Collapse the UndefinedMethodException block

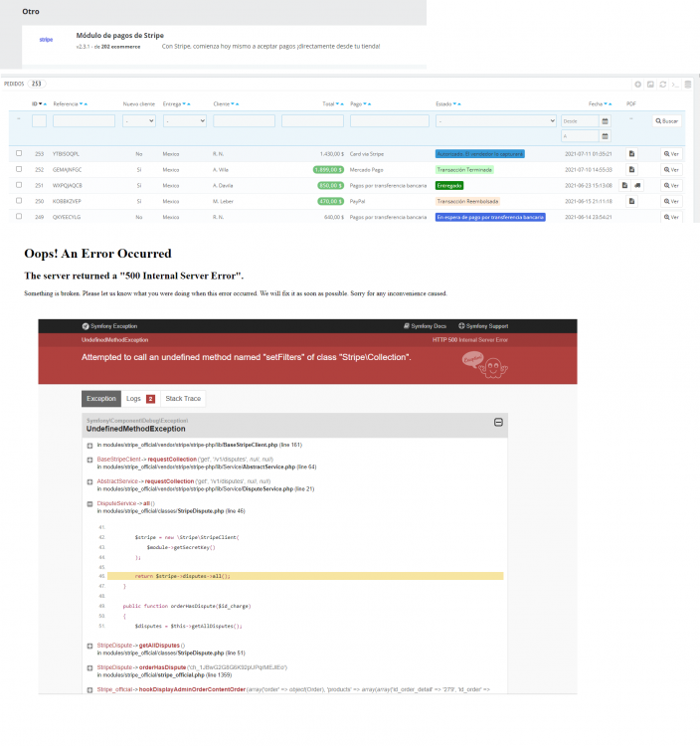[x=498, y=423]
